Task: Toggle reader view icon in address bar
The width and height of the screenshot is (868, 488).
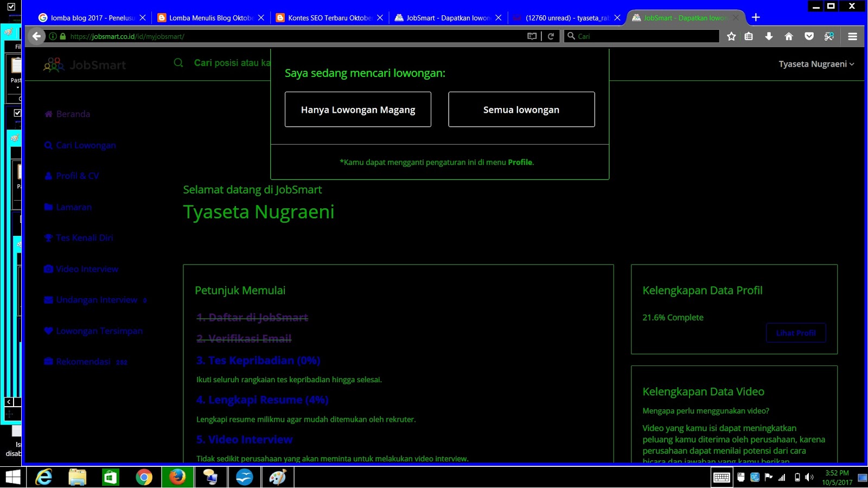Action: (x=532, y=36)
